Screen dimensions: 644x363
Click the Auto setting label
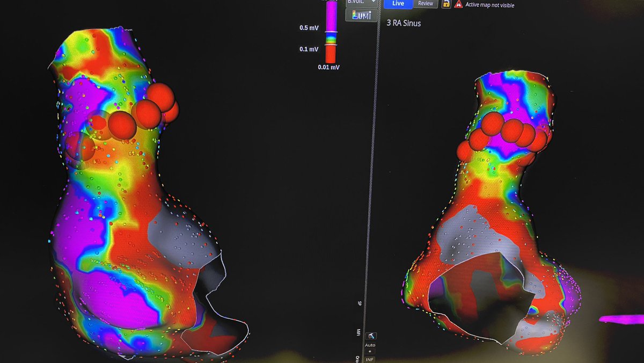tap(370, 345)
